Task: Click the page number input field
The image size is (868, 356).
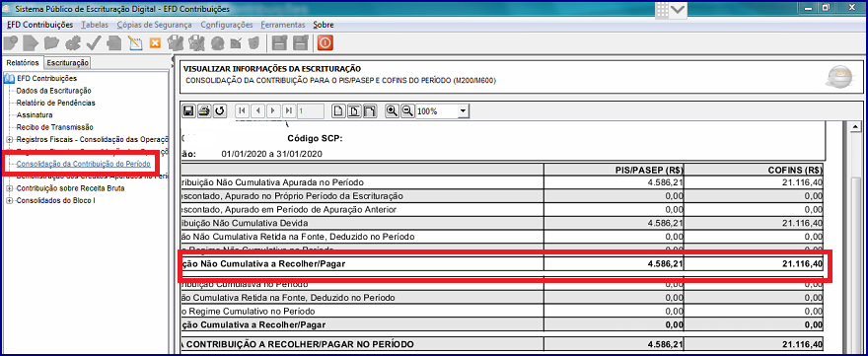Action: pyautogui.click(x=311, y=111)
